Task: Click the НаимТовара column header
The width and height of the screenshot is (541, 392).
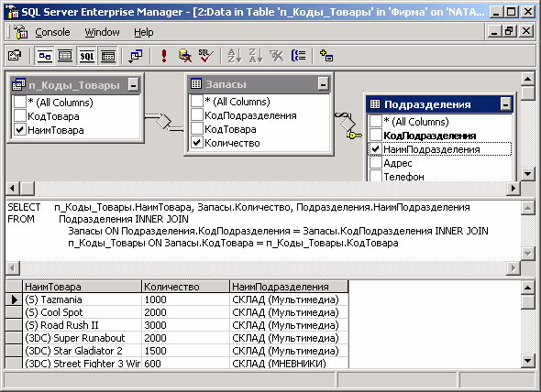Action: (83, 287)
